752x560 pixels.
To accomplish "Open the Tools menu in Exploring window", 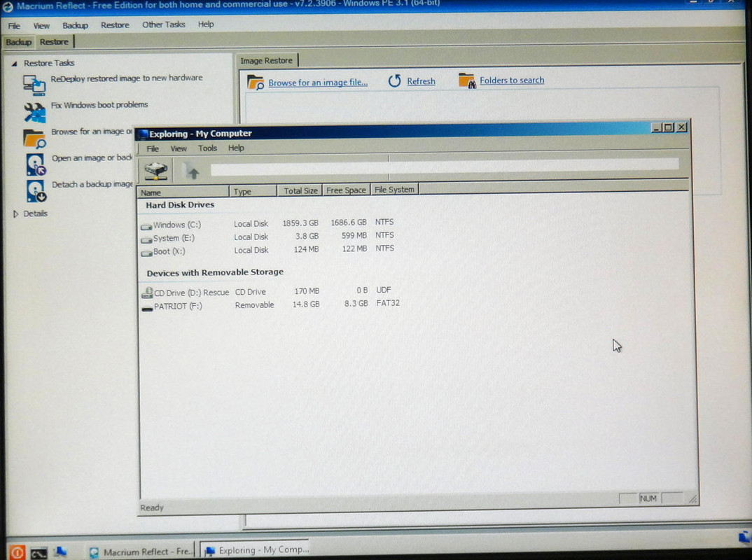I will (207, 148).
